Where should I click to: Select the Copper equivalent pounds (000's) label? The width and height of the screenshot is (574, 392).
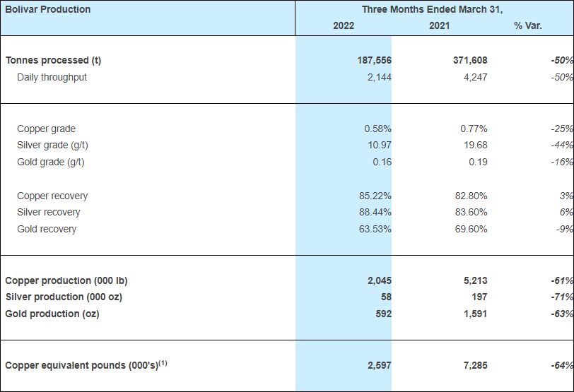86,365
